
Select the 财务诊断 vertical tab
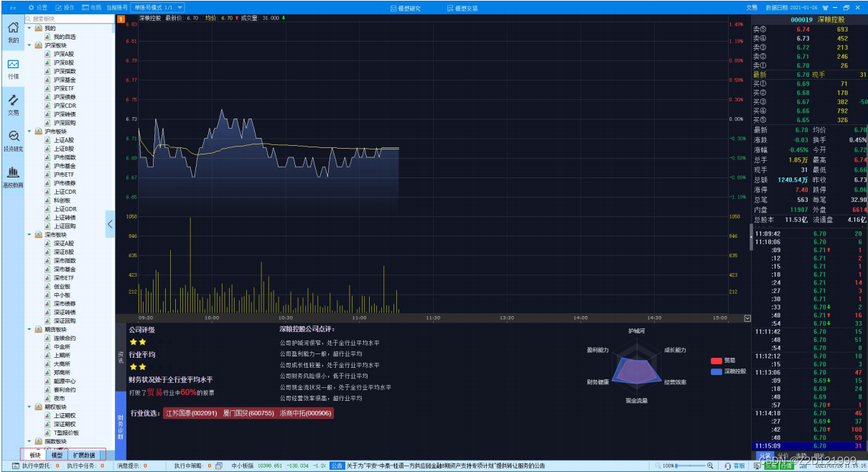coord(121,427)
